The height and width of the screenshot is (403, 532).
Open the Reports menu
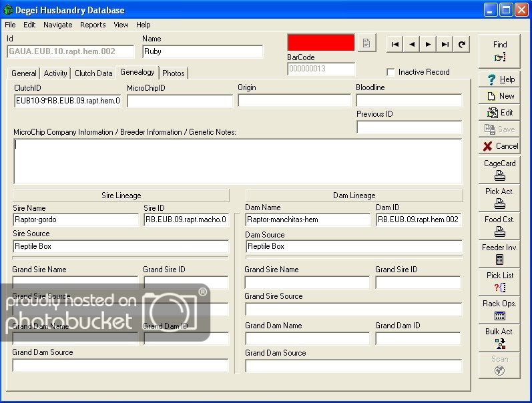(93, 25)
